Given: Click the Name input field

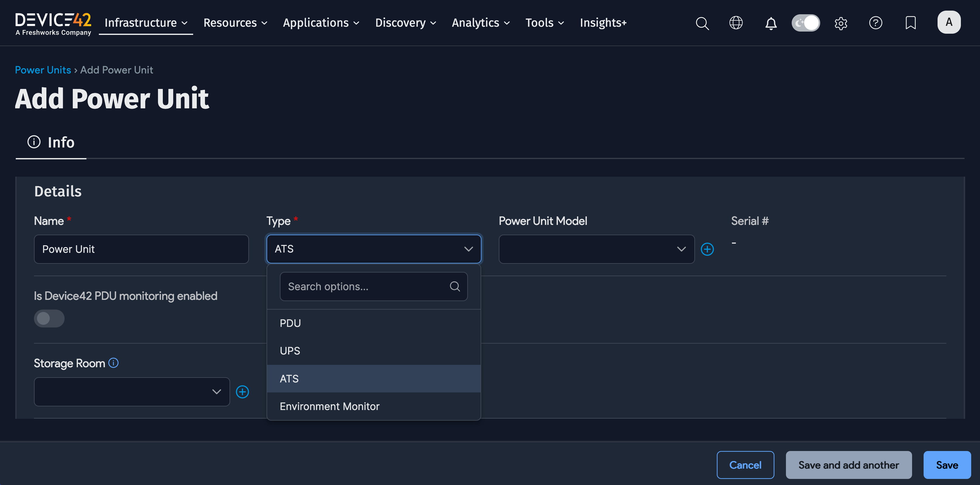Looking at the screenshot, I should pyautogui.click(x=141, y=249).
